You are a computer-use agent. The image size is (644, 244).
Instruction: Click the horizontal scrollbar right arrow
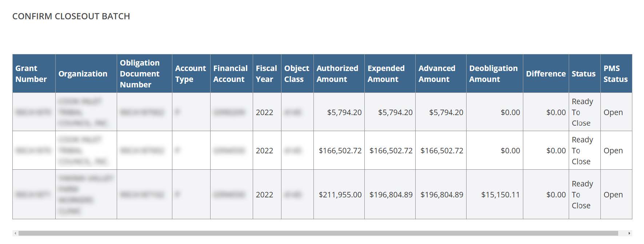pyautogui.click(x=629, y=233)
